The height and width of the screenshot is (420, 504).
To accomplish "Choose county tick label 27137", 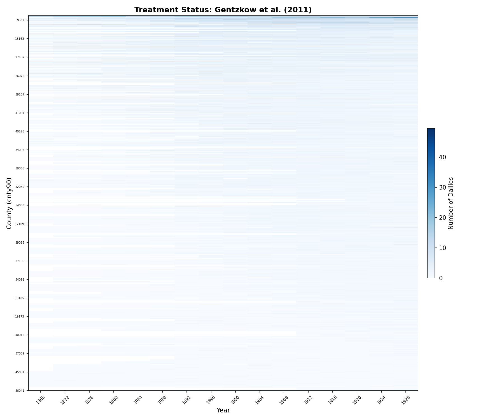I will click(20, 57).
